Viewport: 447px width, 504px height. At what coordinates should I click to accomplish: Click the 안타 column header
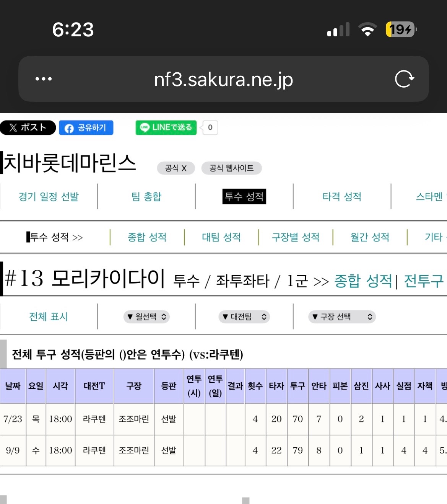pyautogui.click(x=319, y=386)
